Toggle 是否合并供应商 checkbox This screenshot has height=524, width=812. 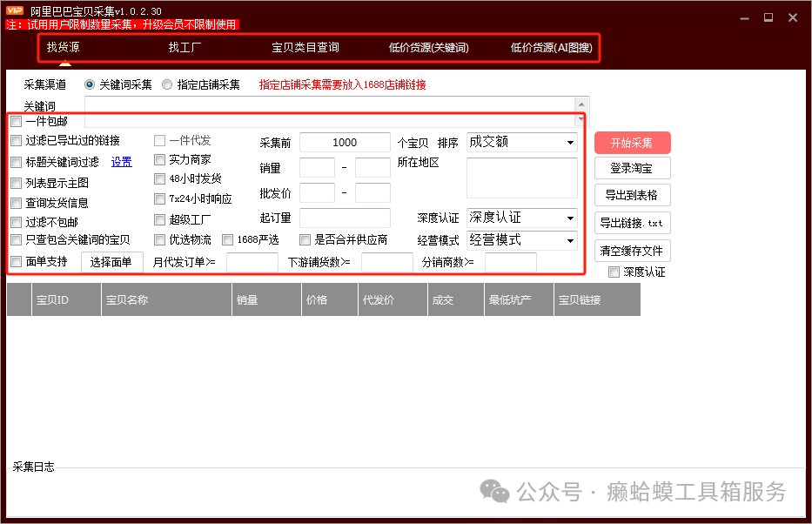305,239
